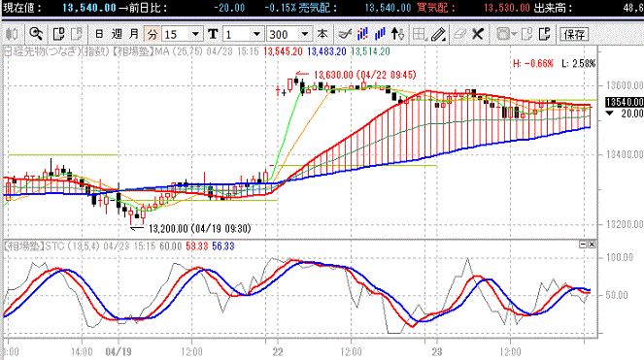
Task: Click the up-down arrows icon
Action: point(397,34)
